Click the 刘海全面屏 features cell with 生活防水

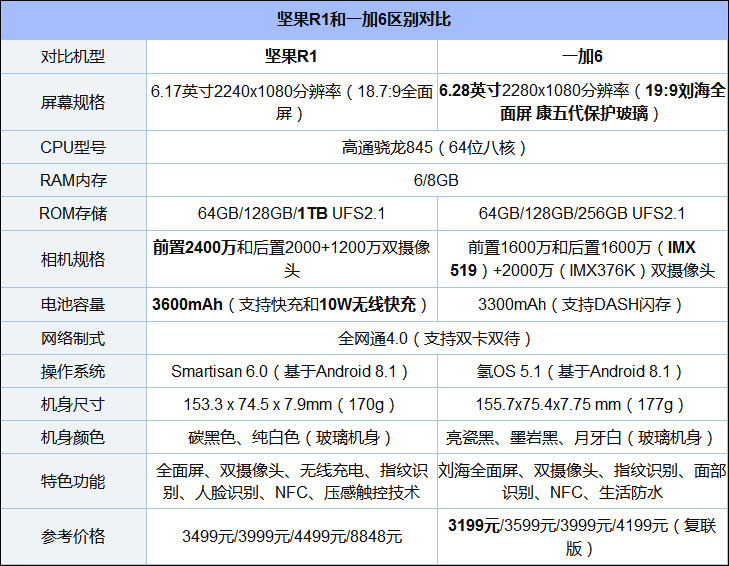click(583, 481)
